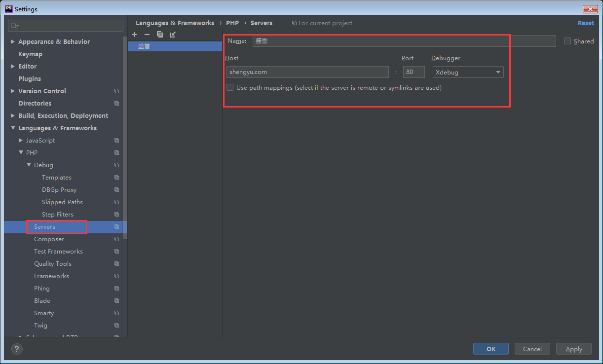Screen dimensions: 603x364
Task: Expand the JavaScript tree node
Action: (x=21, y=141)
